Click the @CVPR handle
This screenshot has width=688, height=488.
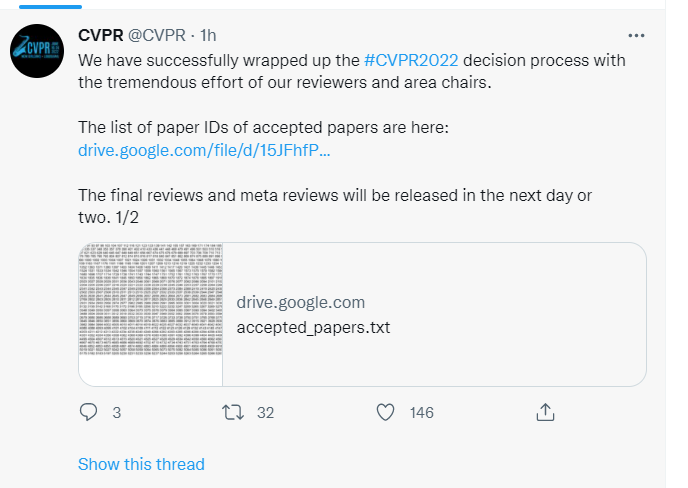(x=157, y=35)
